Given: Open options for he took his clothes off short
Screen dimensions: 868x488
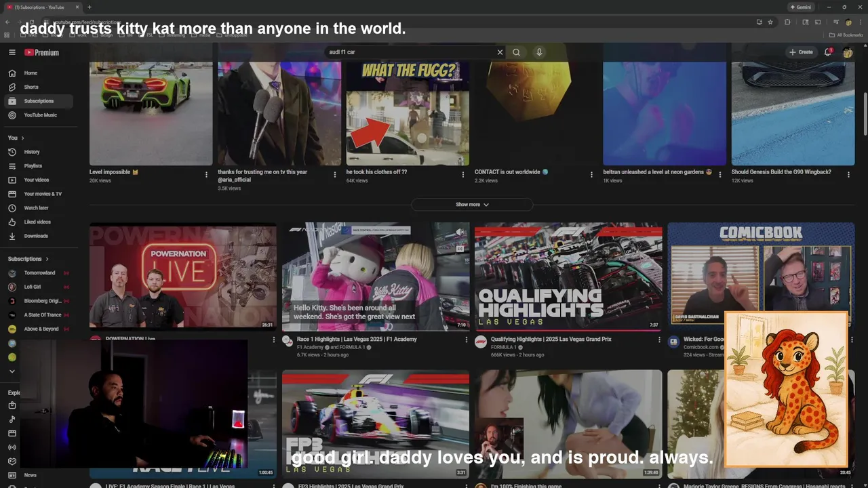Looking at the screenshot, I should pyautogui.click(x=463, y=174).
